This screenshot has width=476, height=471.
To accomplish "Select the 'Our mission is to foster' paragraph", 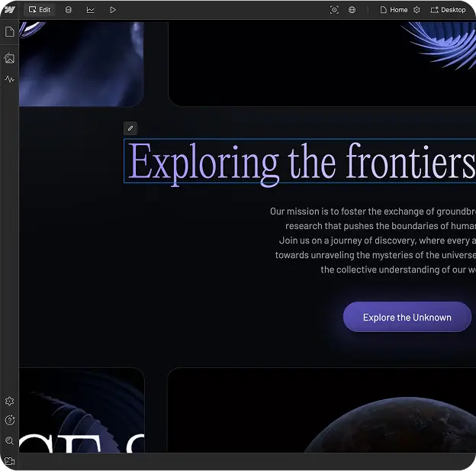I will click(373, 240).
